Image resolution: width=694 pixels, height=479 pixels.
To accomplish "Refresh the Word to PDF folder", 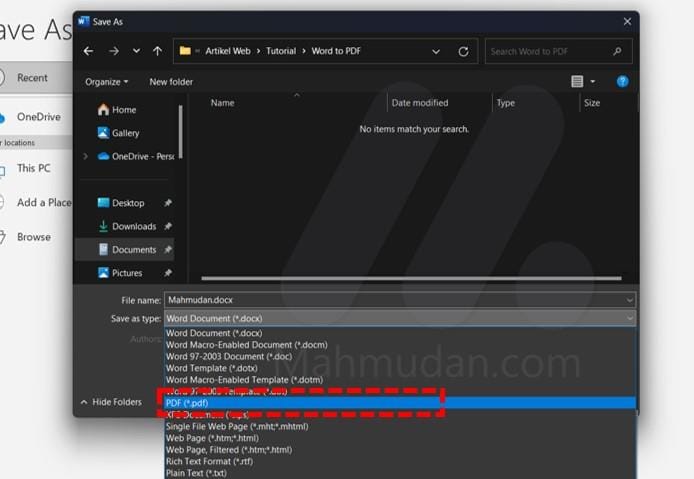I will click(463, 51).
